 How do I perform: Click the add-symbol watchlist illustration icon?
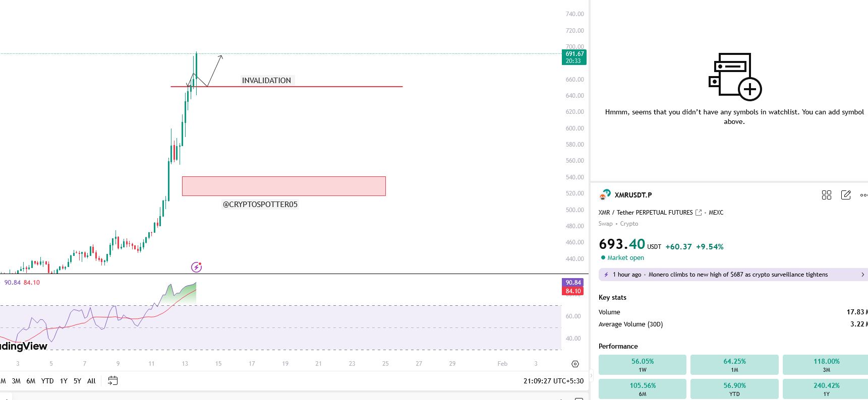click(735, 77)
